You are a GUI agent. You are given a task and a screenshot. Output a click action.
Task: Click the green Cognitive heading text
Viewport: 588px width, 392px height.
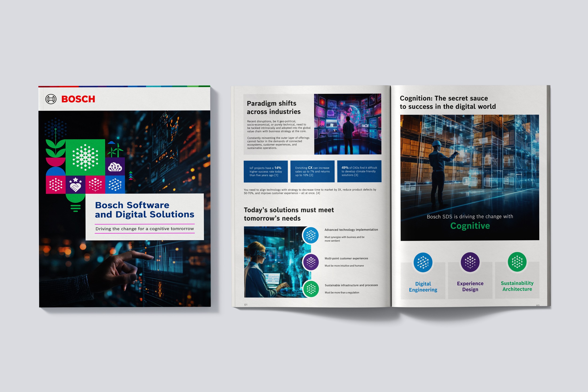coord(470,226)
